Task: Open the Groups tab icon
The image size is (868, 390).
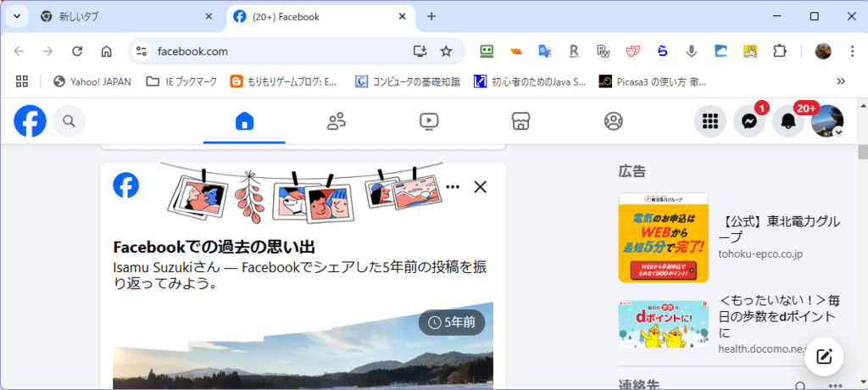Action: pyautogui.click(x=614, y=121)
